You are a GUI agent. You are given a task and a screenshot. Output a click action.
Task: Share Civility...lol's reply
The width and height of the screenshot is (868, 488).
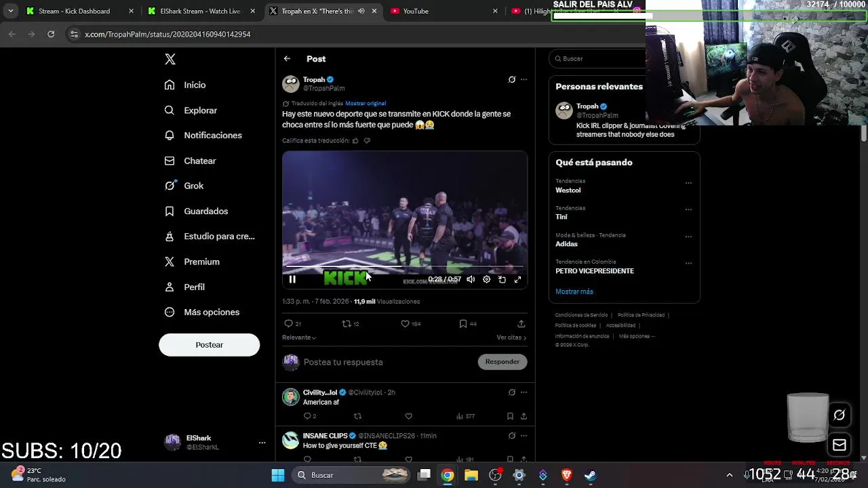click(x=524, y=416)
